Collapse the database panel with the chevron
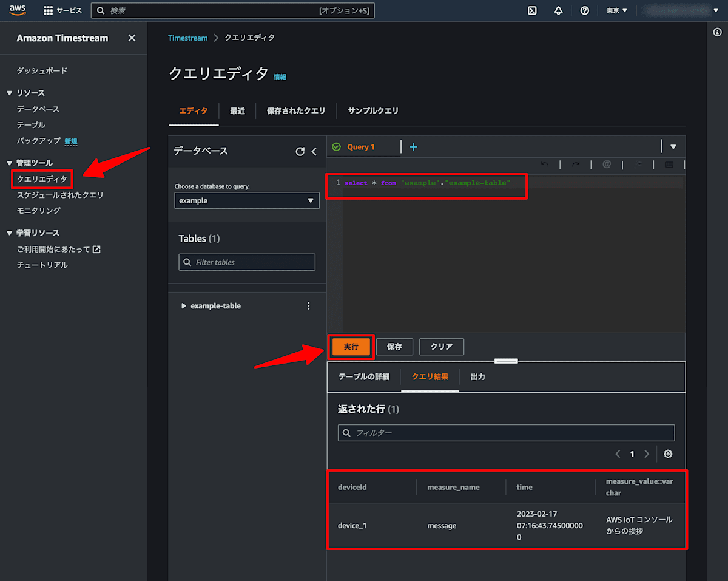 pos(314,152)
